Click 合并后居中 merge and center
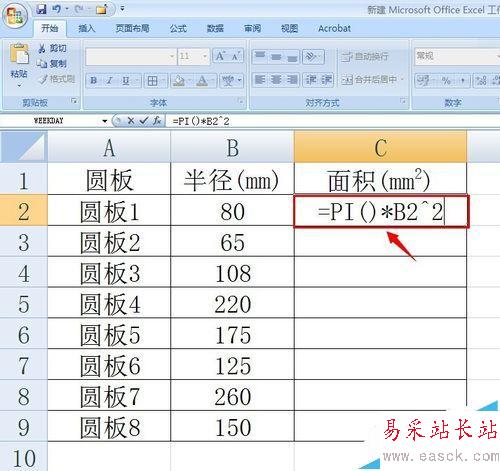Image resolution: width=500 pixels, height=471 pixels. (x=369, y=80)
